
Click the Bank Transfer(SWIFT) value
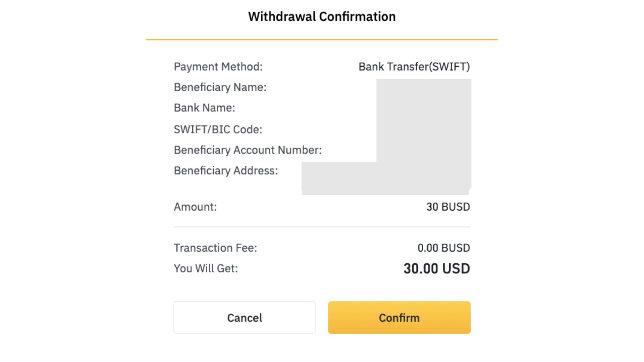(414, 67)
